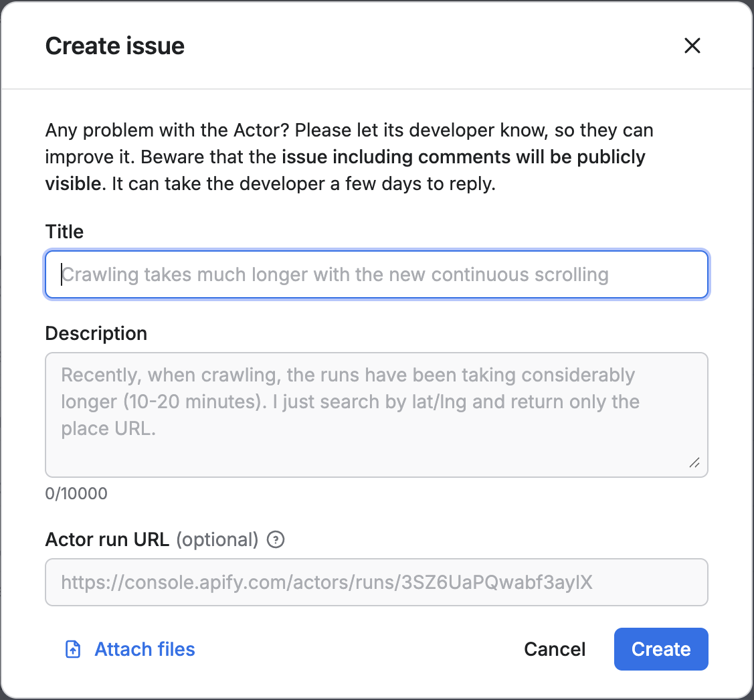This screenshot has width=754, height=700.
Task: Focus the Title input field
Action: [376, 274]
